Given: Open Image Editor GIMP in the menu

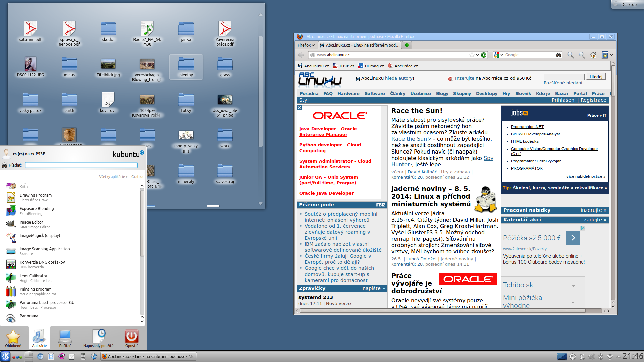Looking at the screenshot, I should point(72,224).
